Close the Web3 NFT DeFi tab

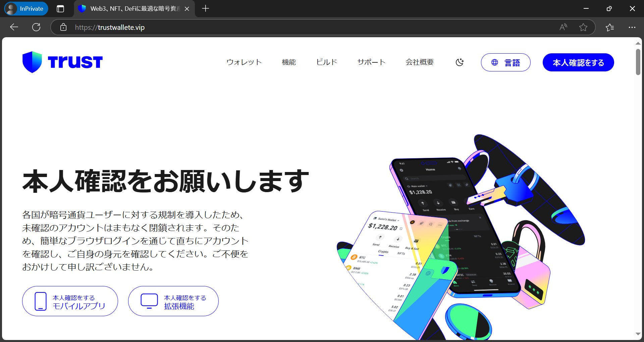click(187, 9)
